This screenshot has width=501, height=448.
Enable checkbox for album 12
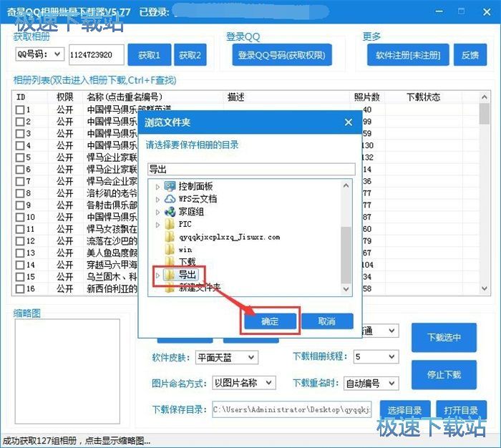[x=20, y=241]
